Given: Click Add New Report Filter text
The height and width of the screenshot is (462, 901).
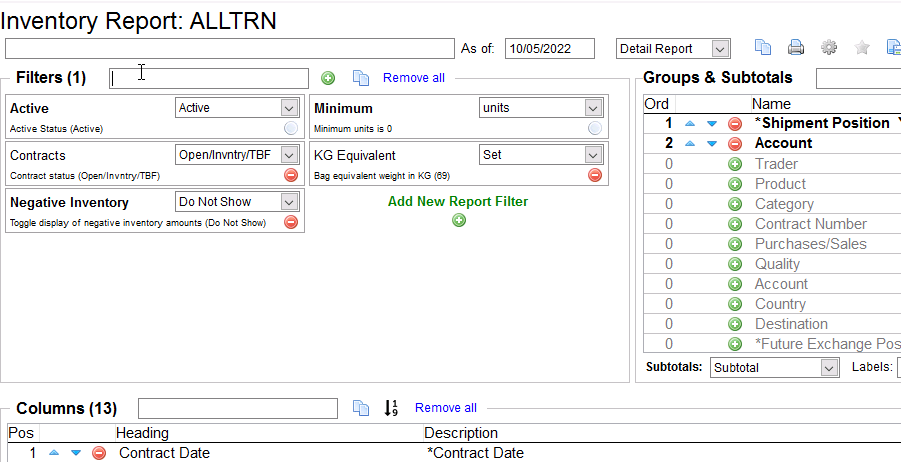Looking at the screenshot, I should [x=458, y=202].
